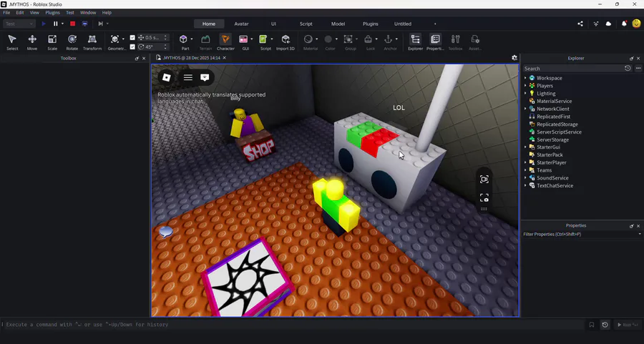Click the Explorer search field
This screenshot has width=644, height=344.
click(x=572, y=69)
